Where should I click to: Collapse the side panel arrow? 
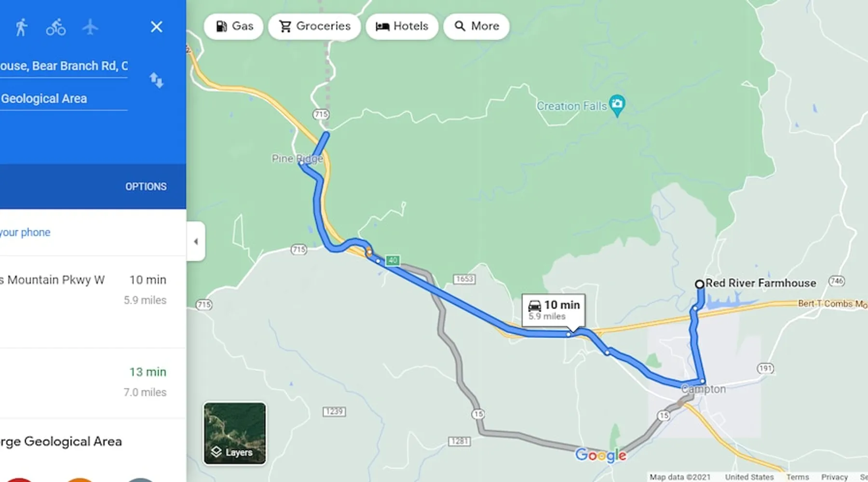tap(196, 241)
